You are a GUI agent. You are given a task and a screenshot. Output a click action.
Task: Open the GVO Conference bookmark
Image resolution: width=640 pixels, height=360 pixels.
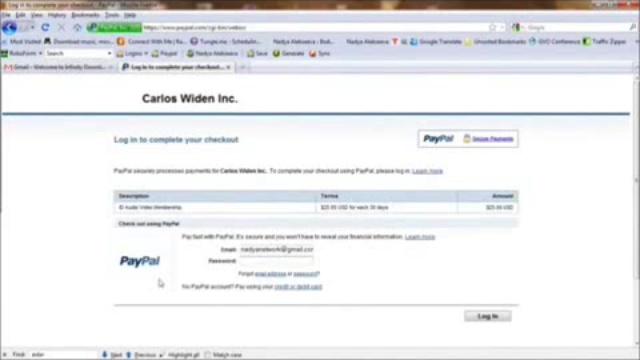point(554,42)
